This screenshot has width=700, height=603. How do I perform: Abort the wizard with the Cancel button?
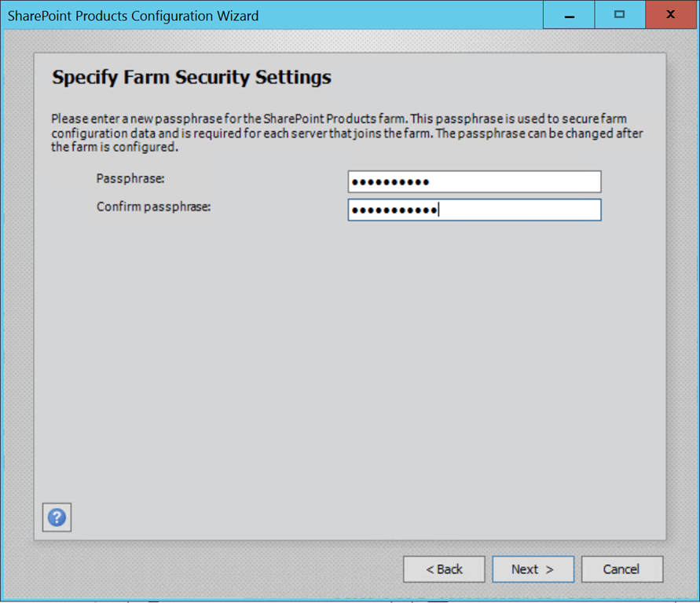click(622, 569)
